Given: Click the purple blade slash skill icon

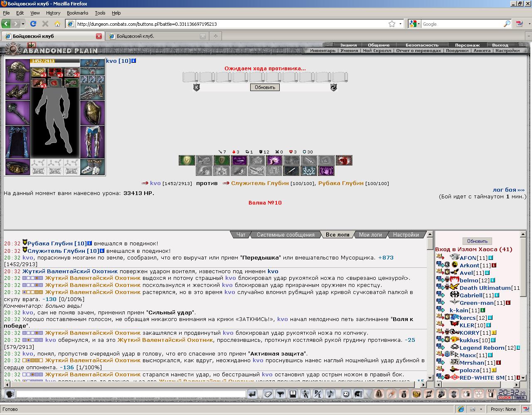Looking at the screenshot, I should pyautogui.click(x=239, y=160).
